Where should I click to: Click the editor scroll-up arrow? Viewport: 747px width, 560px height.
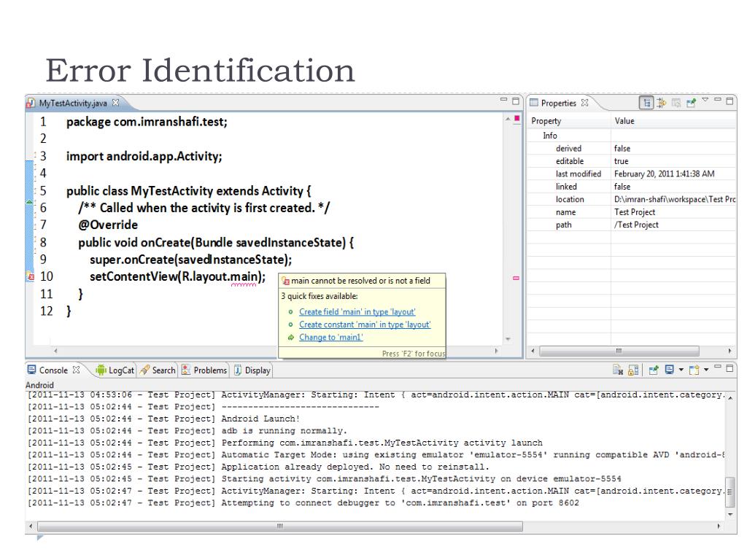[x=508, y=119]
